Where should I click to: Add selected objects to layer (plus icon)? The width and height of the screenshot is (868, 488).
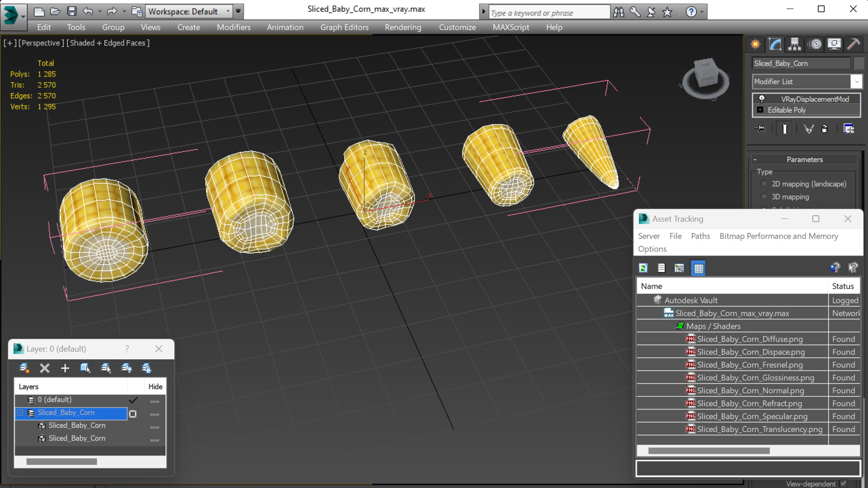(65, 368)
